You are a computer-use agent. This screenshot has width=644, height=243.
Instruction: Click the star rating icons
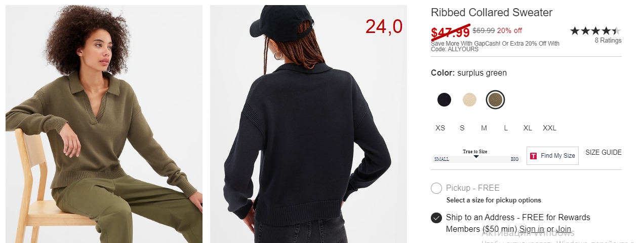pos(595,31)
